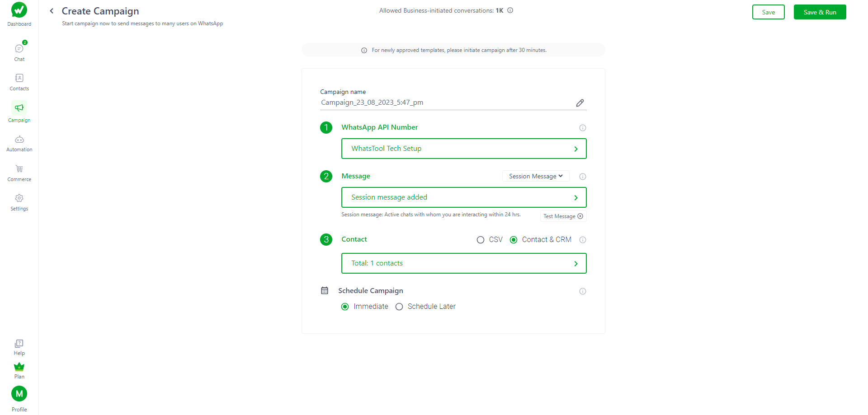Select the Campaign sidebar icon
Screen dimensions: 868x415
(x=19, y=110)
